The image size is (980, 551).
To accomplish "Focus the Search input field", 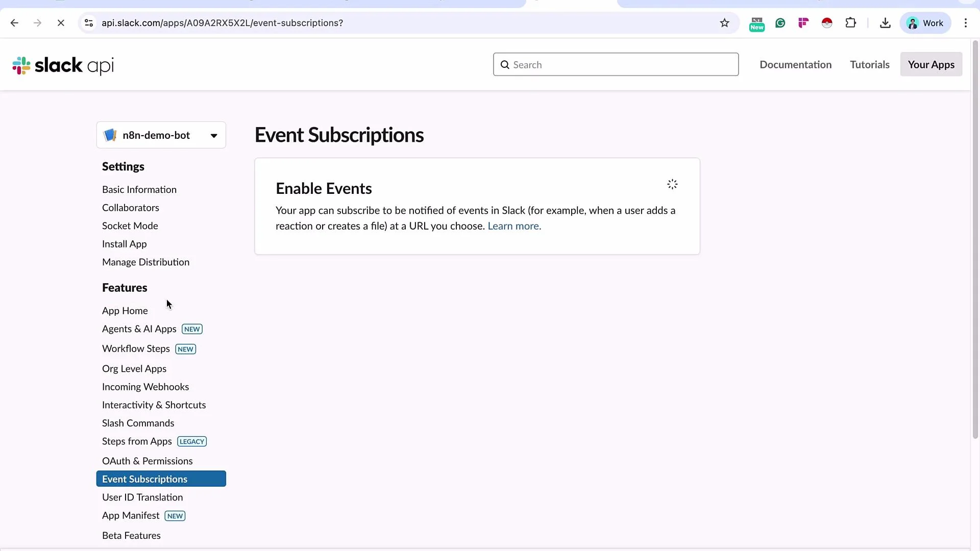I will pos(616,65).
